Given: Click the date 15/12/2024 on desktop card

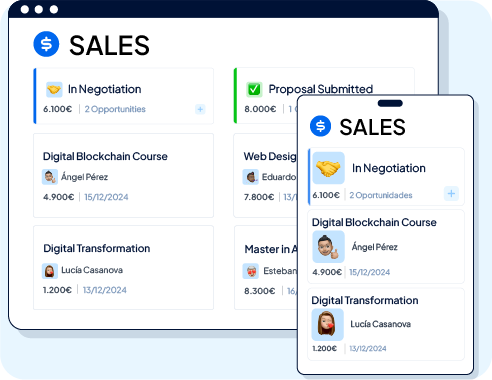Looking at the screenshot, I should [x=106, y=197].
